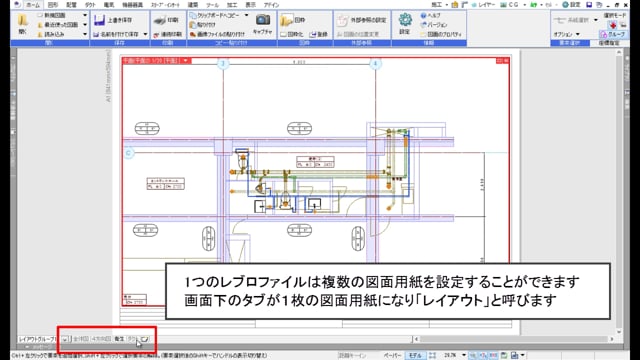Click the 印刷 printer icon
Viewport: 640px width, 360px height.
coord(160,20)
